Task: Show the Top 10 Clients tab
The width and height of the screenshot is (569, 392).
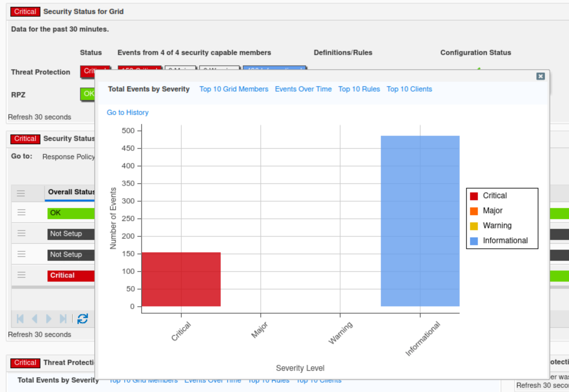Action: pos(409,89)
